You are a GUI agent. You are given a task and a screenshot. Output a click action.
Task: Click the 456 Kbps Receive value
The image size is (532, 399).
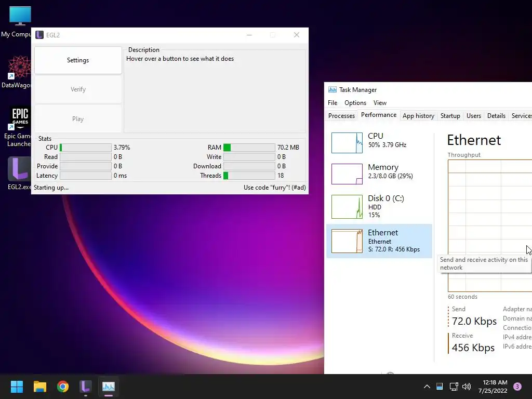click(x=473, y=348)
